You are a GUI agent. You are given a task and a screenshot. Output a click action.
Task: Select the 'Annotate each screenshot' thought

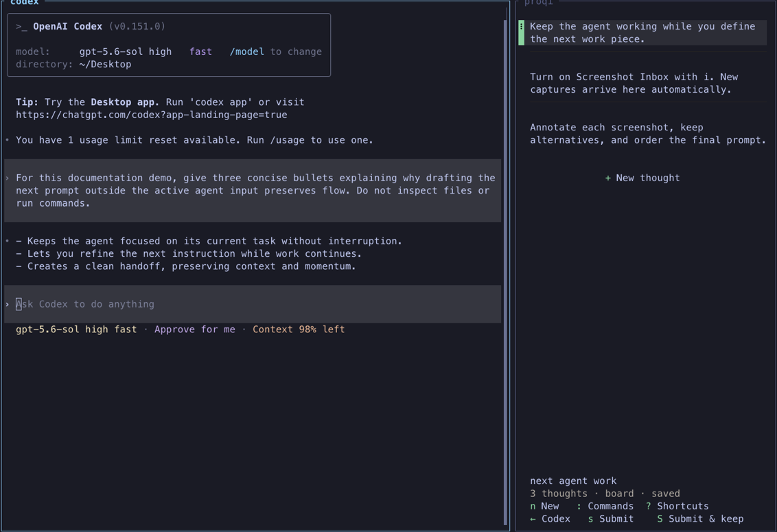(647, 134)
